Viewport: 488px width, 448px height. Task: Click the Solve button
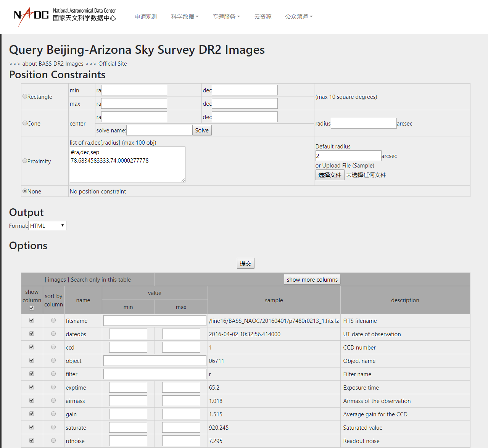click(202, 130)
